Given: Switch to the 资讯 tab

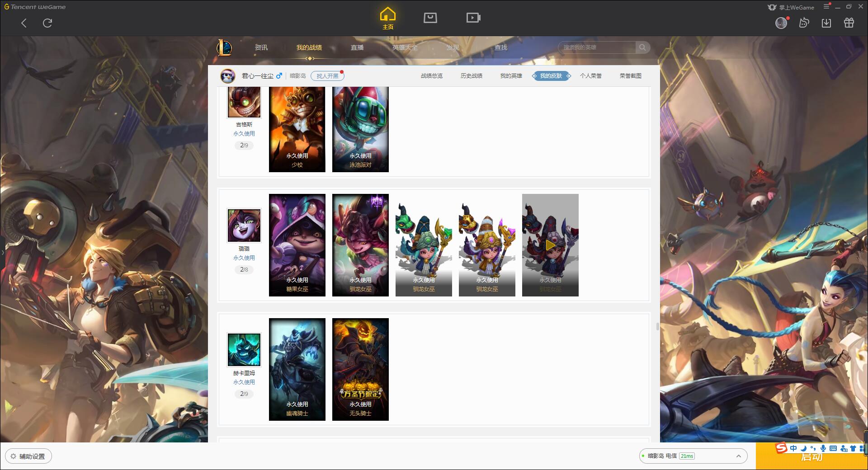Looking at the screenshot, I should [261, 47].
